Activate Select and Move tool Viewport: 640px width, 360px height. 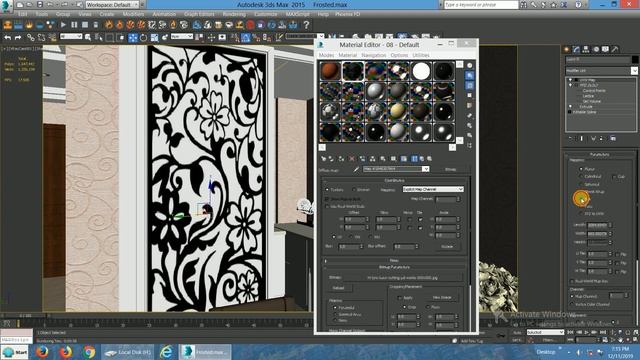[x=133, y=38]
